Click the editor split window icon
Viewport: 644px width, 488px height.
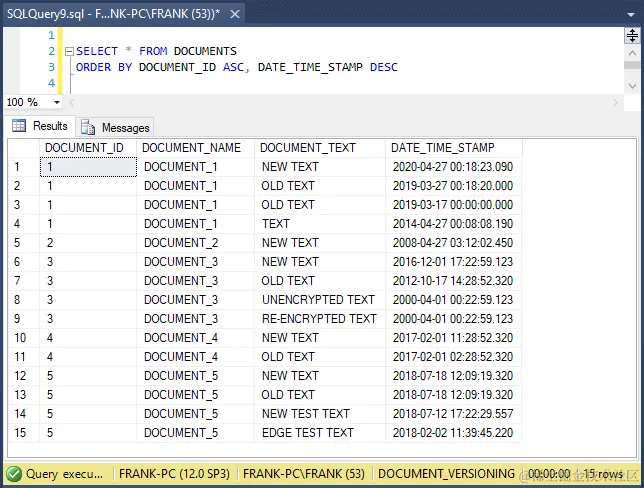tap(632, 36)
